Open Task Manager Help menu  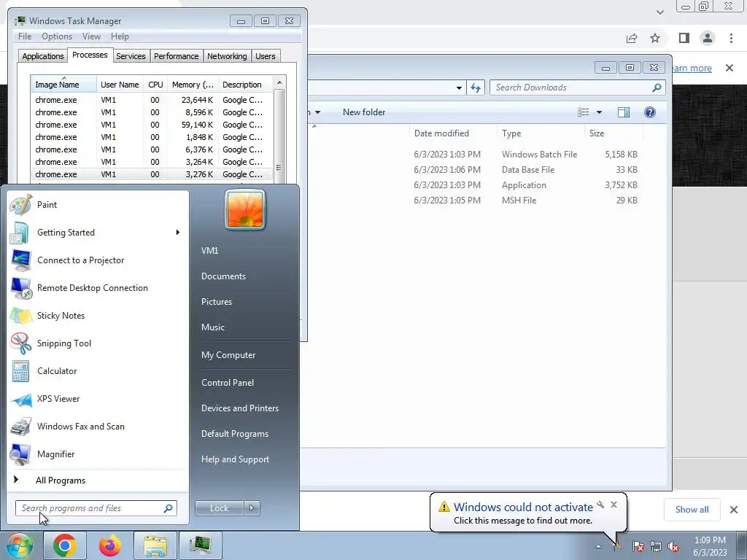click(x=120, y=36)
